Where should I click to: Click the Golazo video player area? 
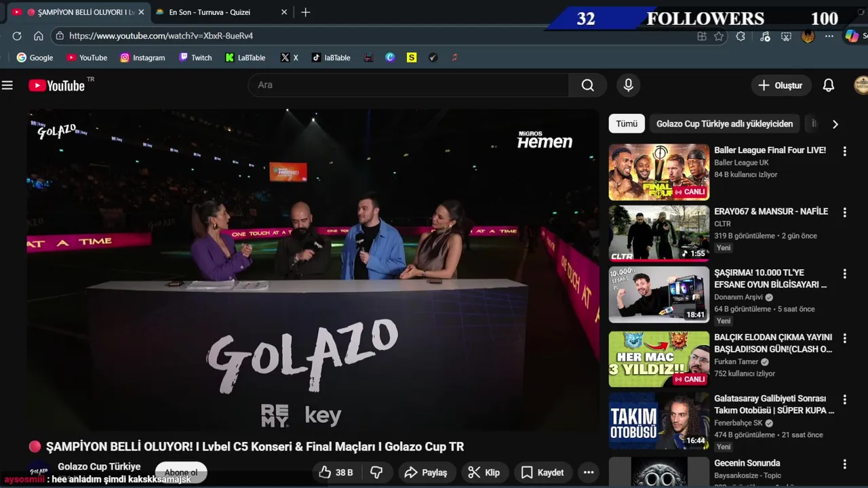[x=313, y=271]
